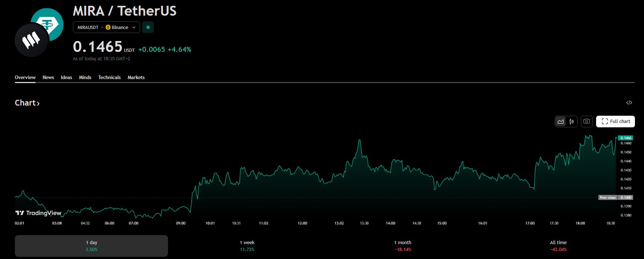Click the Prev close 0.1400 label

coord(616,197)
